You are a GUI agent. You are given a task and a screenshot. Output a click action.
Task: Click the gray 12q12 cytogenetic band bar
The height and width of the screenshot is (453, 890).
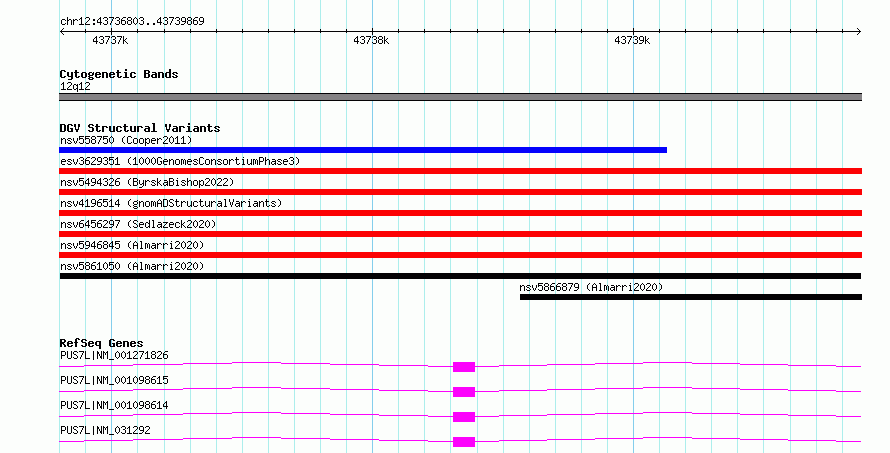pyautogui.click(x=461, y=97)
